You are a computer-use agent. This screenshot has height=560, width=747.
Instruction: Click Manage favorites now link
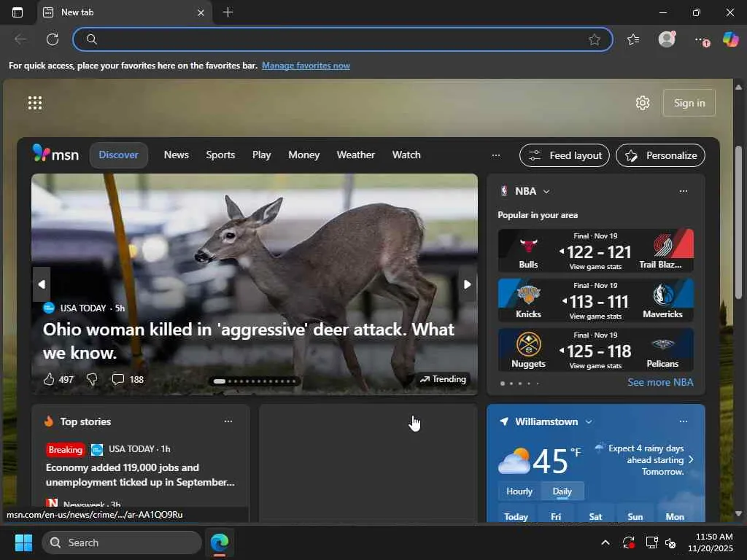[x=306, y=66]
